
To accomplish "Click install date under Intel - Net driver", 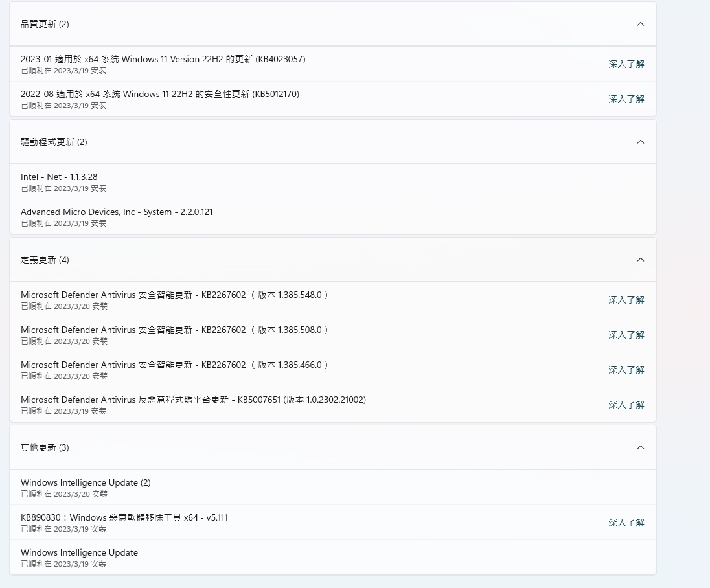I will (63, 188).
